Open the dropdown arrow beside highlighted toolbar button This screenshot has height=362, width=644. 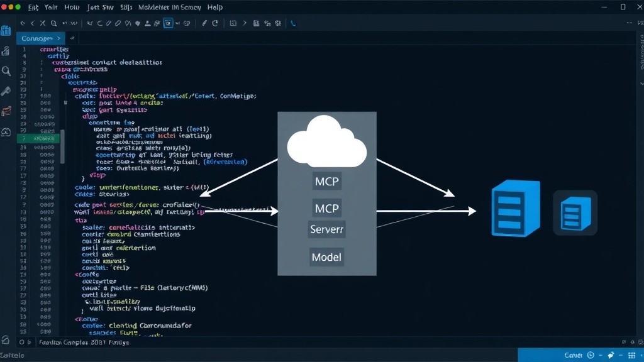pos(177,23)
